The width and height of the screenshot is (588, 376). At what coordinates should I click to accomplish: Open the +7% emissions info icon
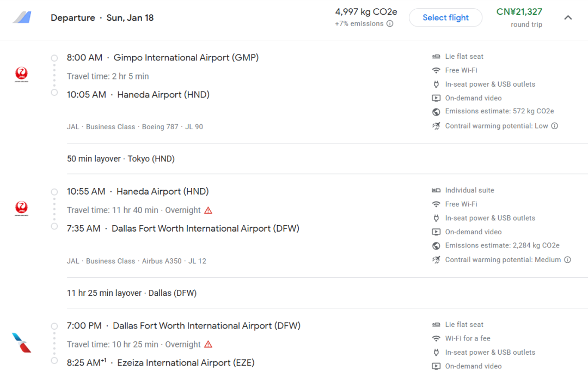390,23
